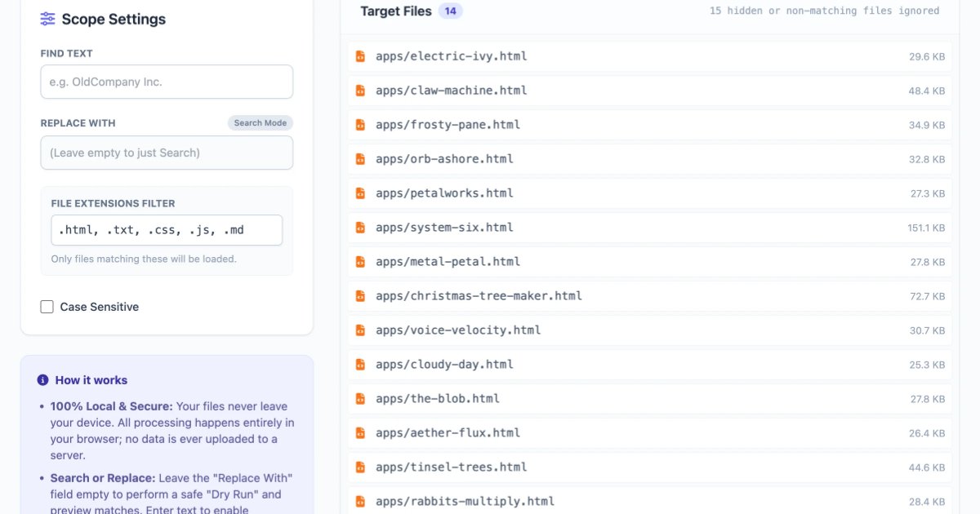Image resolution: width=980 pixels, height=514 pixels.
Task: Click file icon for the-blob.html
Action: [360, 399]
